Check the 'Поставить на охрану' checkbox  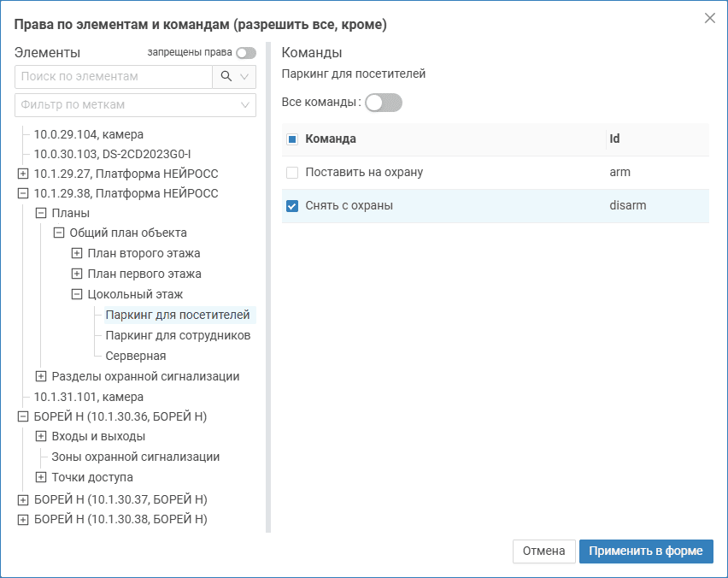click(x=292, y=173)
